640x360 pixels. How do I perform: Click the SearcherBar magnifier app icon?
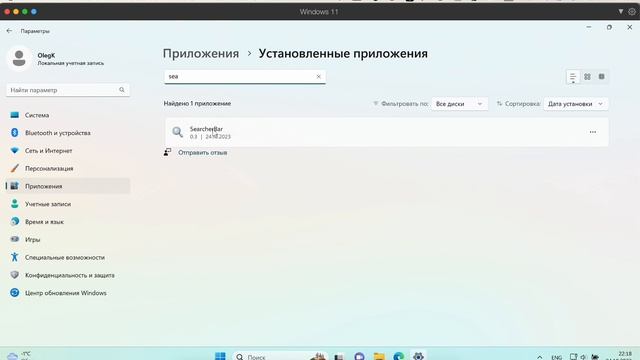pos(178,132)
